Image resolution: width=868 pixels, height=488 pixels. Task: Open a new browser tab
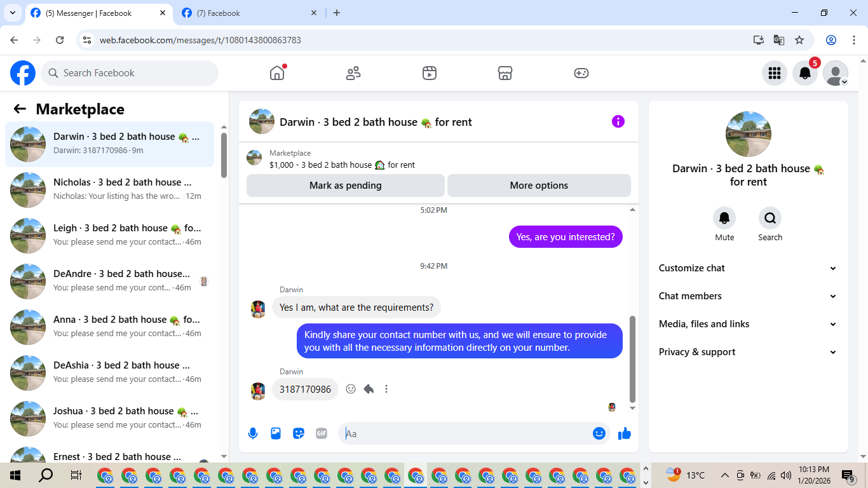point(337,13)
